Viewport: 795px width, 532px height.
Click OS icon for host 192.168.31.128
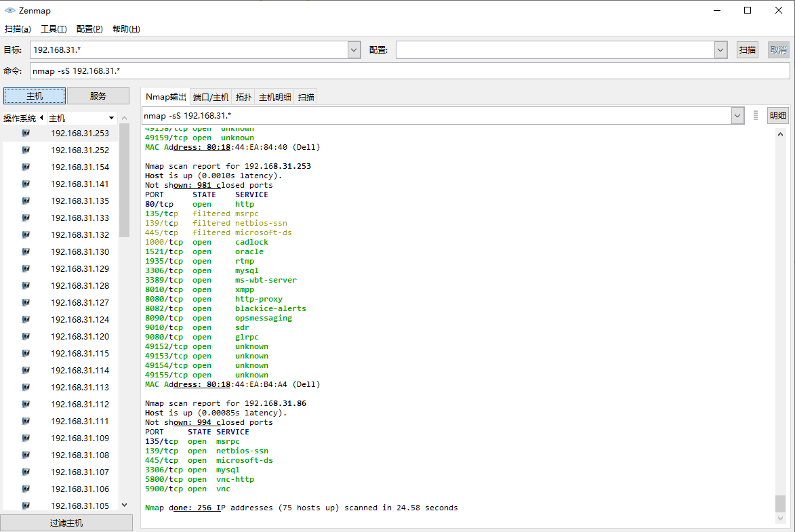pyautogui.click(x=26, y=285)
